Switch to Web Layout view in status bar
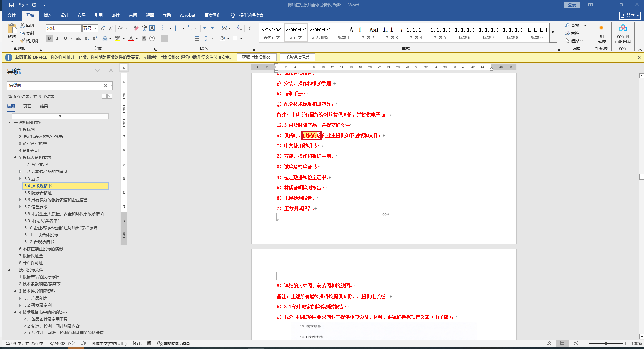 576,343
